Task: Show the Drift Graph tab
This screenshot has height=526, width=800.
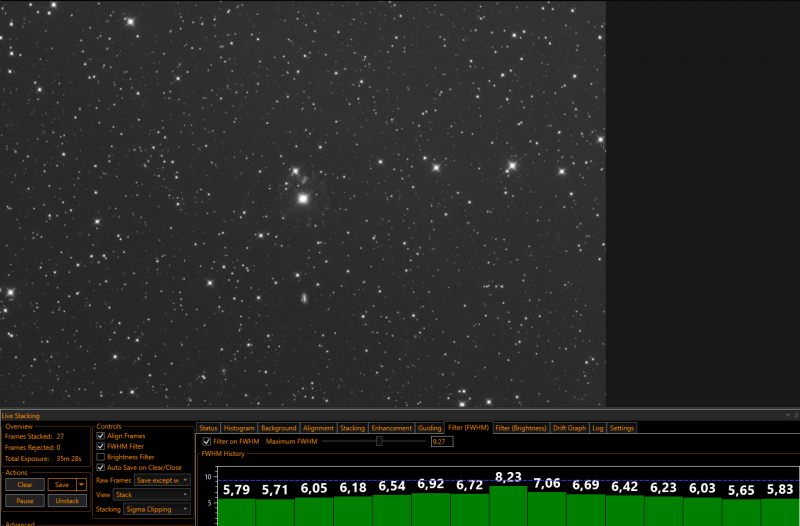Action: click(x=569, y=428)
